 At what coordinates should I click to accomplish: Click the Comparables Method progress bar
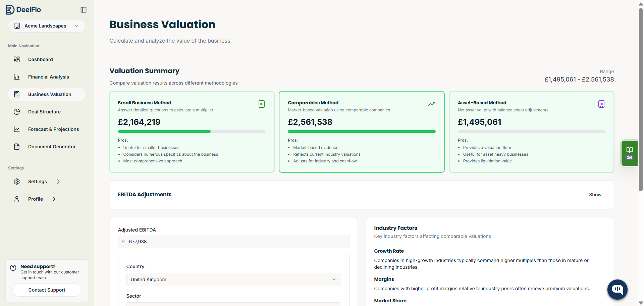pos(362,132)
